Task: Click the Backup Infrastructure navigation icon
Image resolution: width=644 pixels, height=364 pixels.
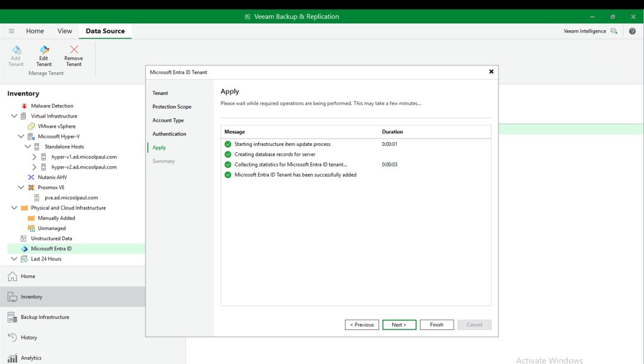Action: (13, 317)
